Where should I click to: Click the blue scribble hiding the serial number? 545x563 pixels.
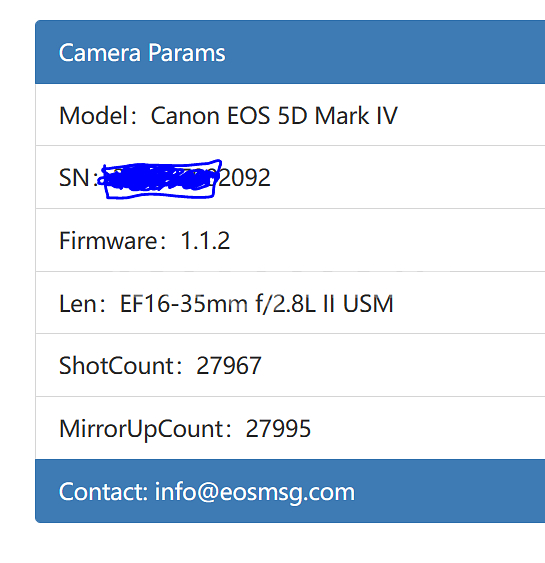point(159,179)
